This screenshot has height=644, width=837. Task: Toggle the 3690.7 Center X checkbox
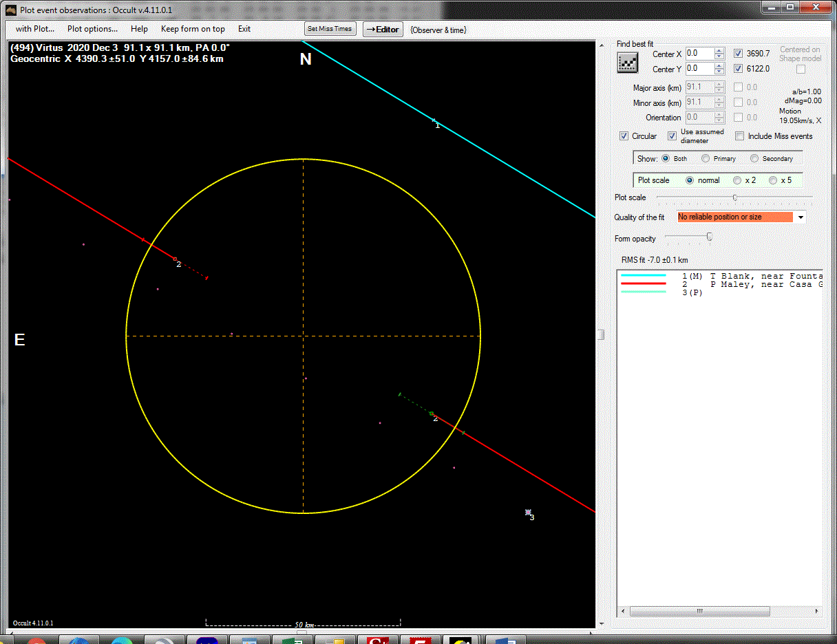tap(738, 54)
